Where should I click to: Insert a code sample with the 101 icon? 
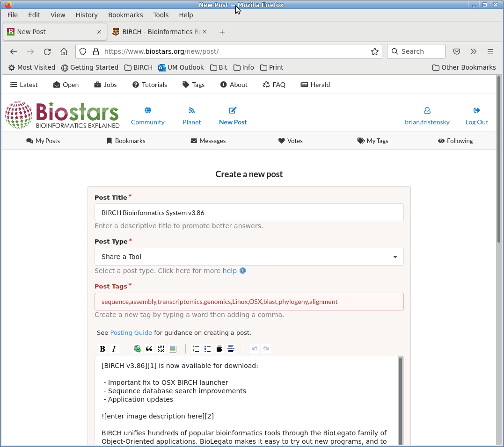click(161, 349)
